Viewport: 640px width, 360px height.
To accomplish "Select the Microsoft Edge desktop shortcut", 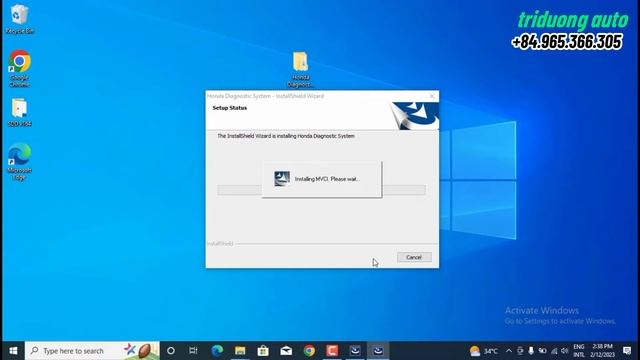I will click(x=19, y=162).
